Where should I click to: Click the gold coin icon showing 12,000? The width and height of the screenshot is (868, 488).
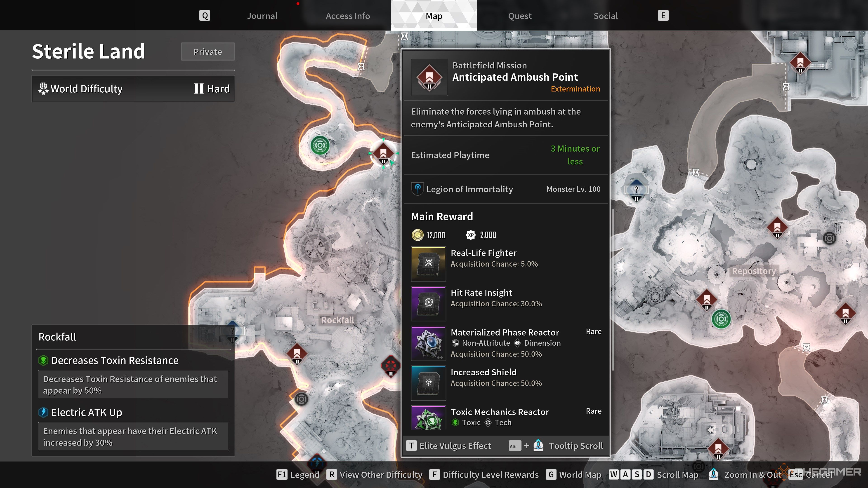point(417,235)
